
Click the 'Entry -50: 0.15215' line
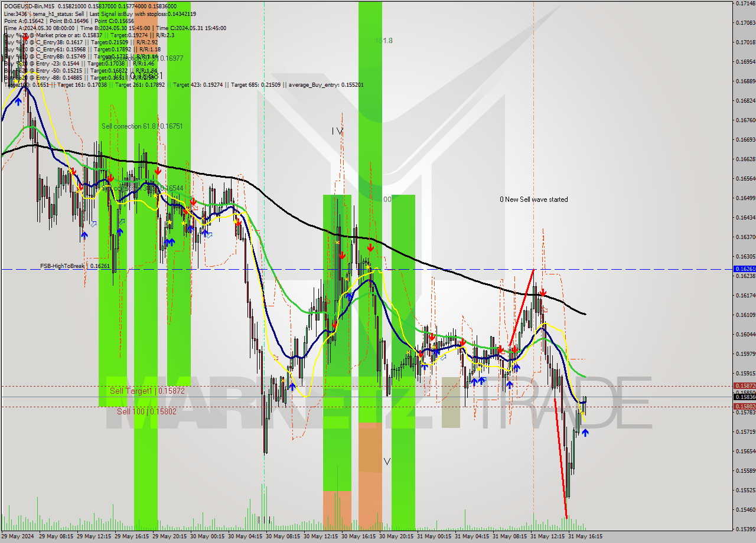click(x=80, y=70)
